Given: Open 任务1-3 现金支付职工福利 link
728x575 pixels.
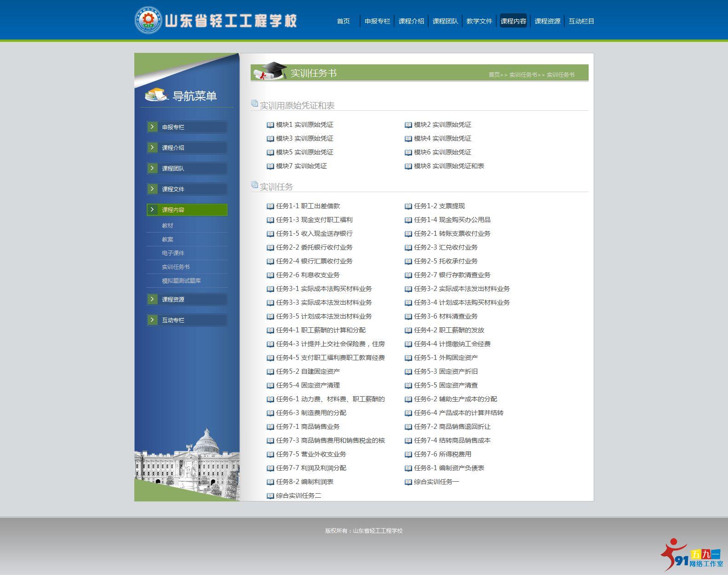Looking at the screenshot, I should (314, 220).
